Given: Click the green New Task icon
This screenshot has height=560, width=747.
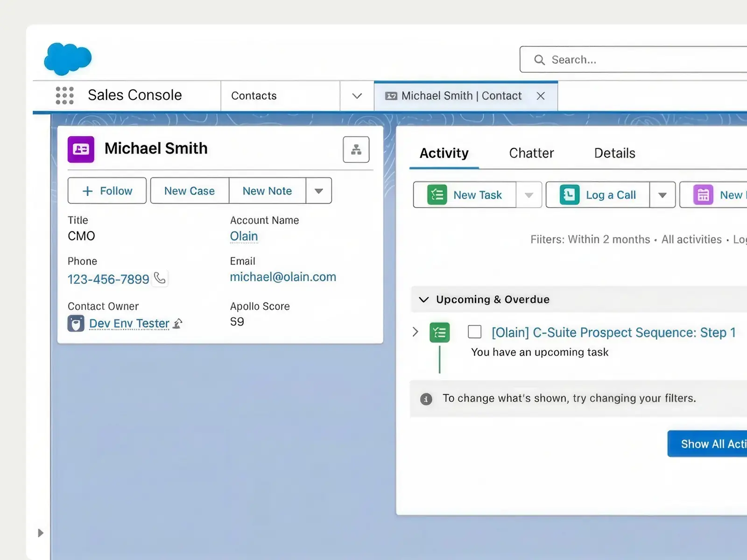Looking at the screenshot, I should [x=437, y=195].
